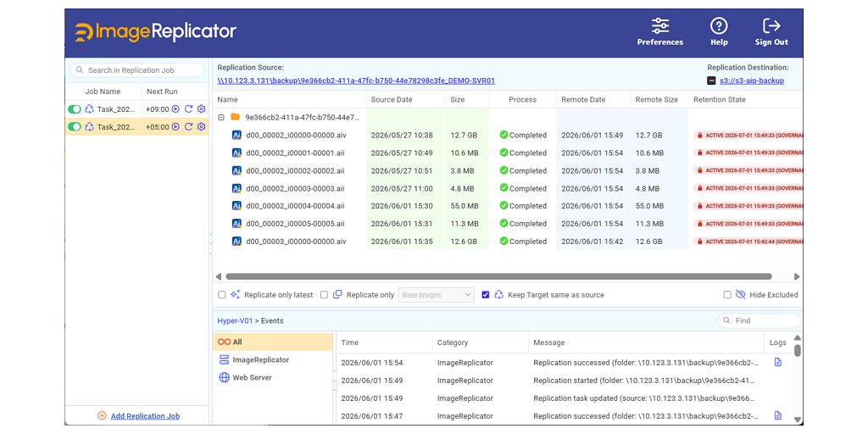Toggle off the +09:00 replication job switch

(x=75, y=109)
